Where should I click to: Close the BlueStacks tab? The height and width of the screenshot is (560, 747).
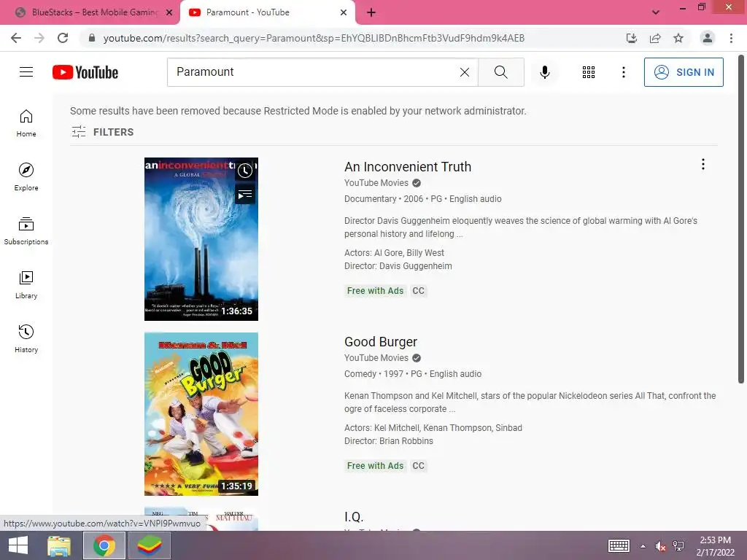169,13
